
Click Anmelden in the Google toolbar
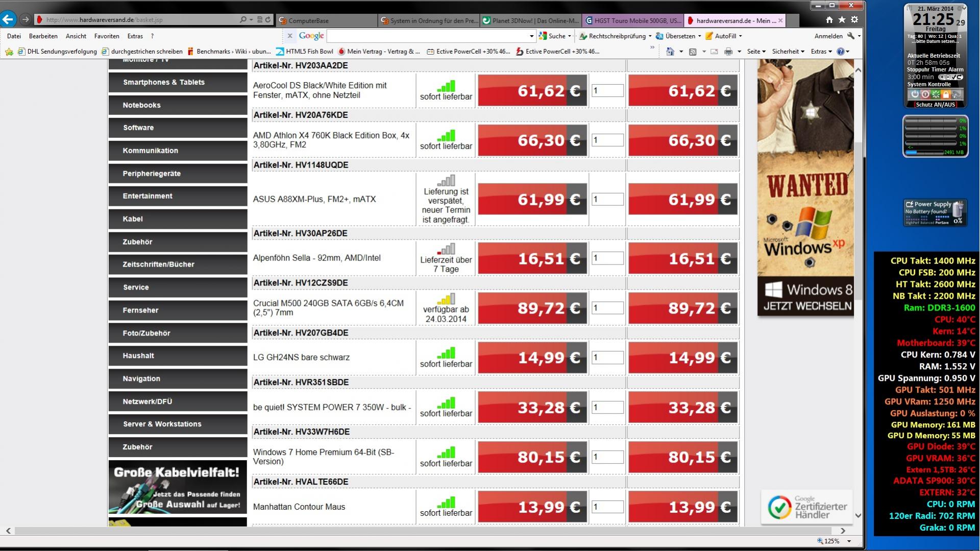click(x=828, y=36)
